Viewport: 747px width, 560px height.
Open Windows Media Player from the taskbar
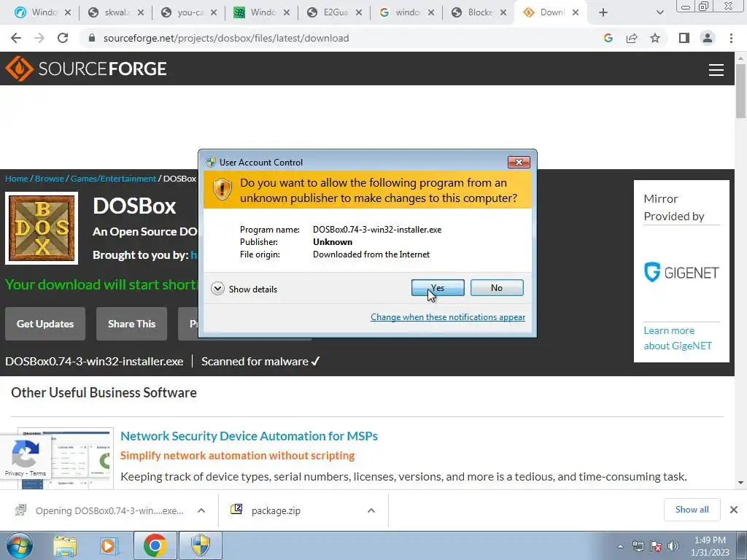tap(109, 546)
